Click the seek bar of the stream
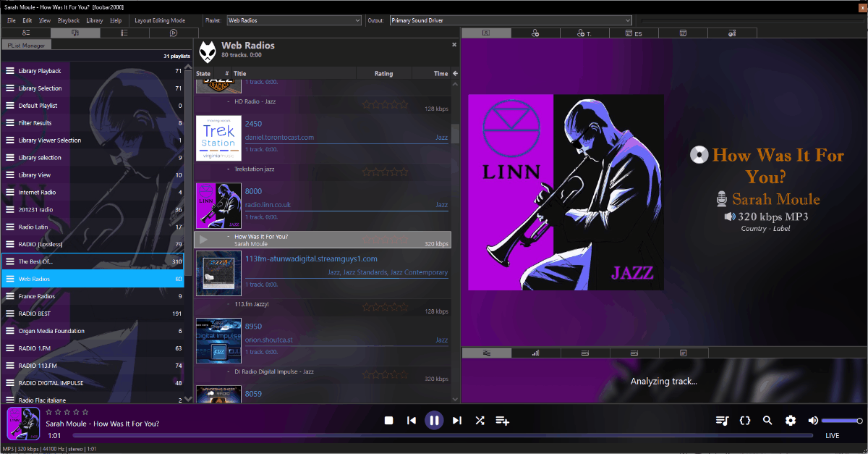 443,436
